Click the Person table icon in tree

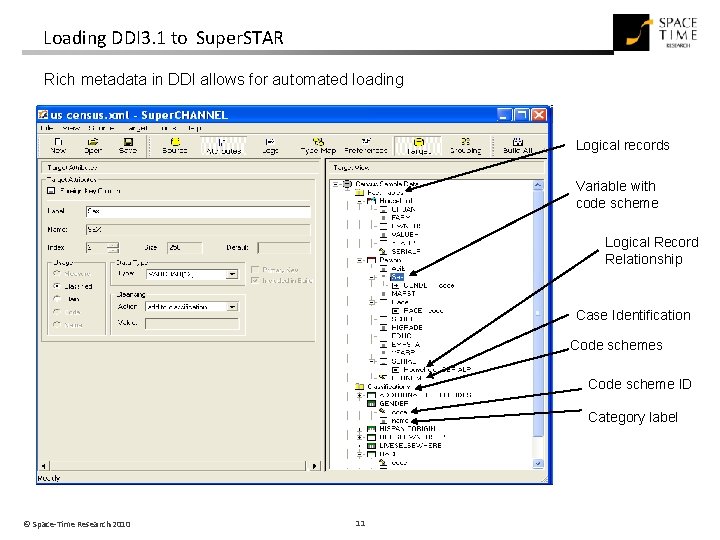pyautogui.click(x=371, y=260)
